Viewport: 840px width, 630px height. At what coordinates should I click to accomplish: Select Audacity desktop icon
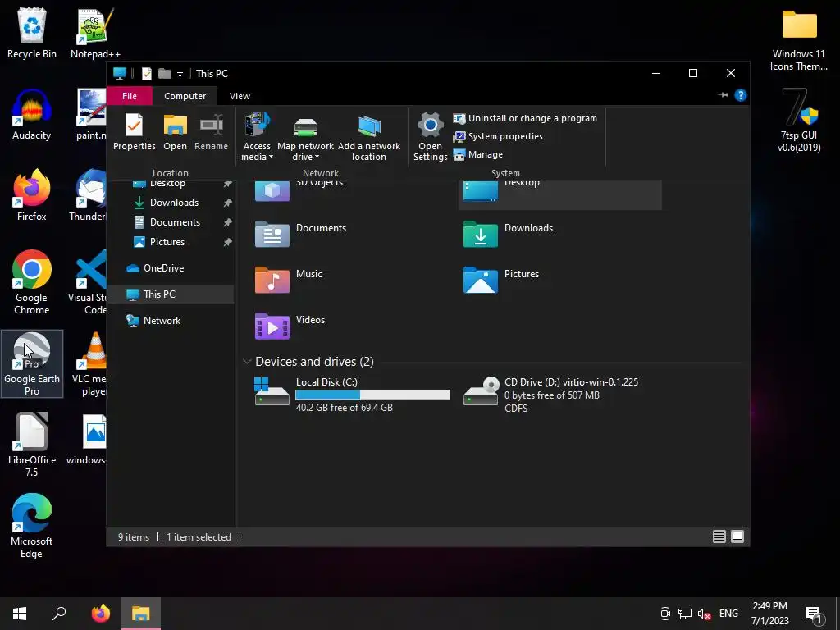[x=32, y=115]
